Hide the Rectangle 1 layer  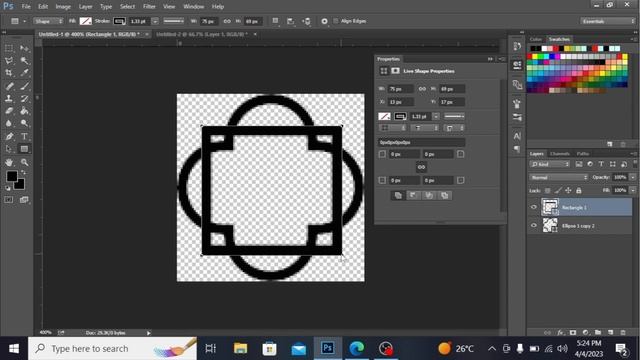click(533, 207)
